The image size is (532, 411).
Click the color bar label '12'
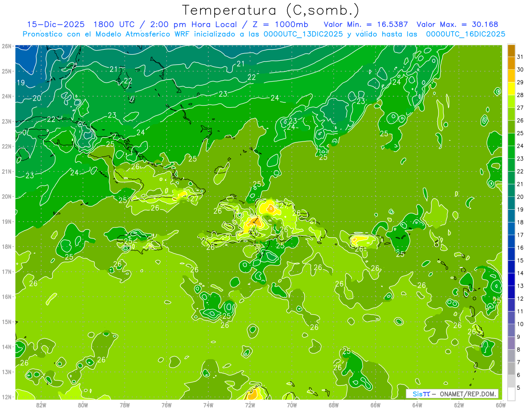point(520,299)
